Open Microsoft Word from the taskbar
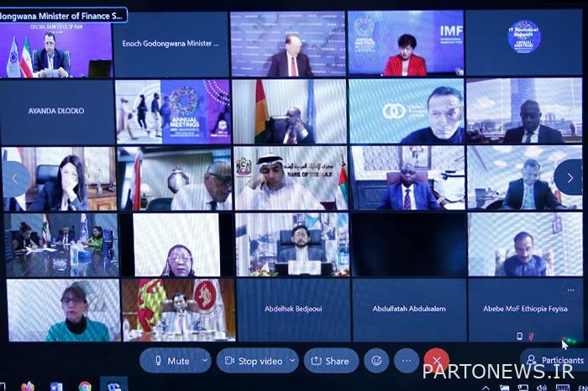This screenshot has width=588, height=391. 56,386
